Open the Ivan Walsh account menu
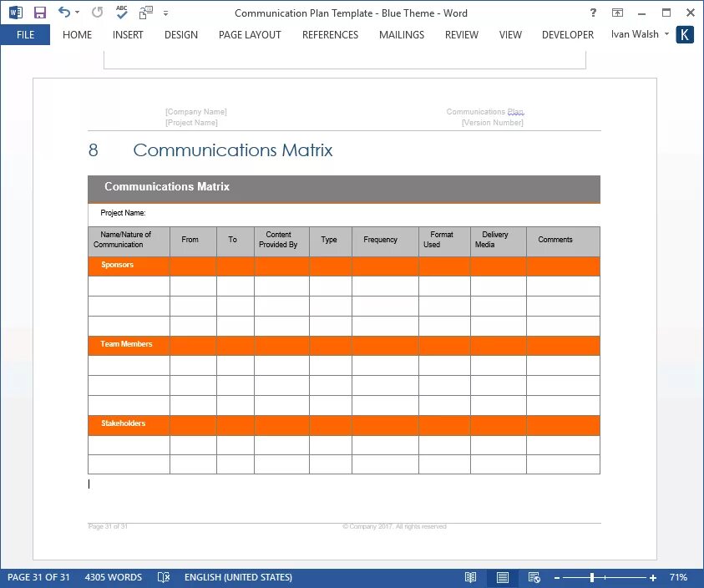This screenshot has width=704, height=588. [x=637, y=34]
